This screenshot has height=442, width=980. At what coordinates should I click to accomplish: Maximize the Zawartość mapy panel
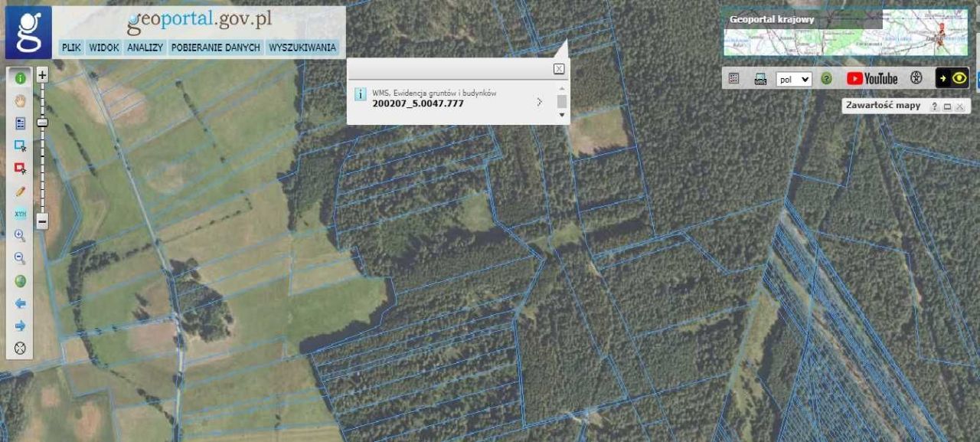(947, 107)
